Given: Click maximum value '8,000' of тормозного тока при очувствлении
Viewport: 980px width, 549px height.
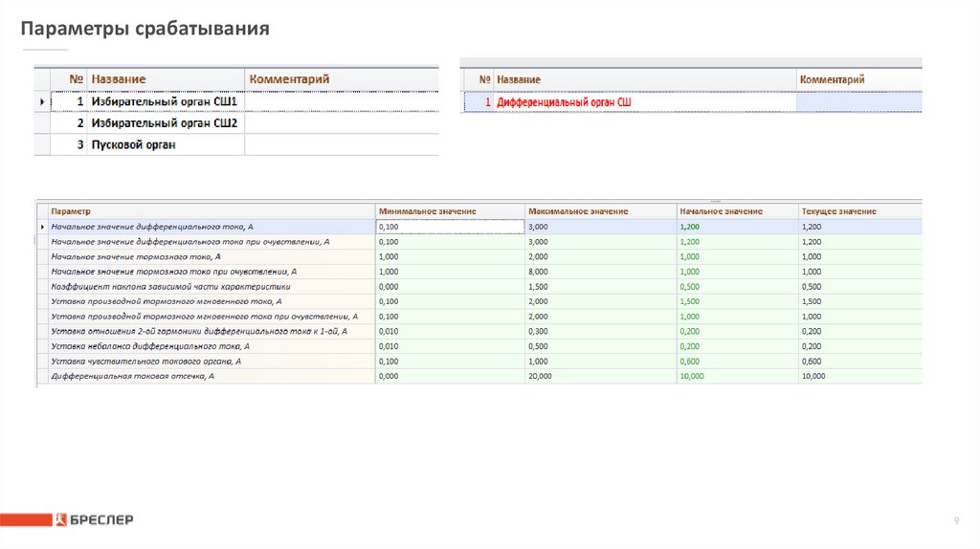Looking at the screenshot, I should click(601, 272).
